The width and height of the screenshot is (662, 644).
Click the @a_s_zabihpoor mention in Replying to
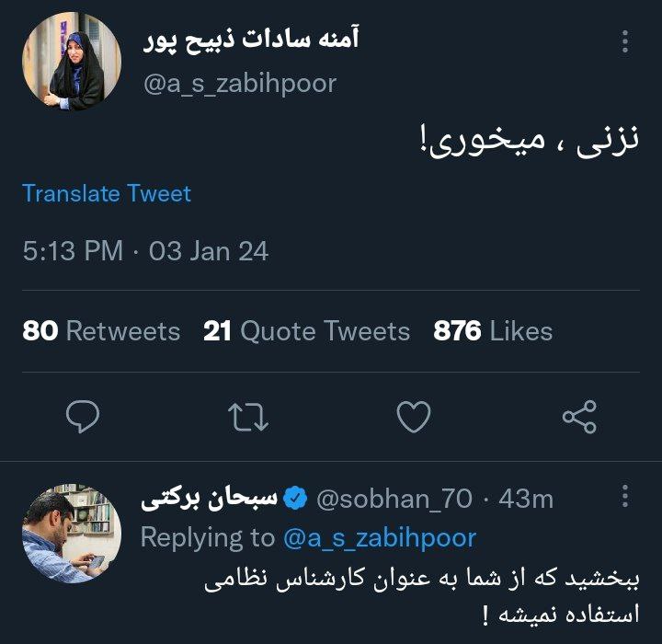coord(380,537)
